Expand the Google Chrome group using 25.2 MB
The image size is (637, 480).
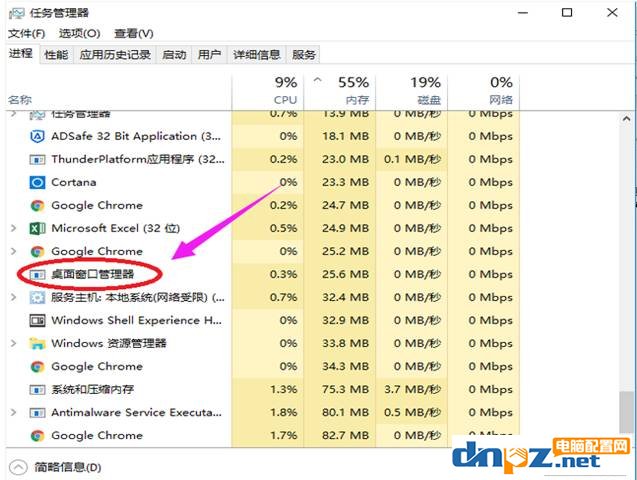[13, 251]
